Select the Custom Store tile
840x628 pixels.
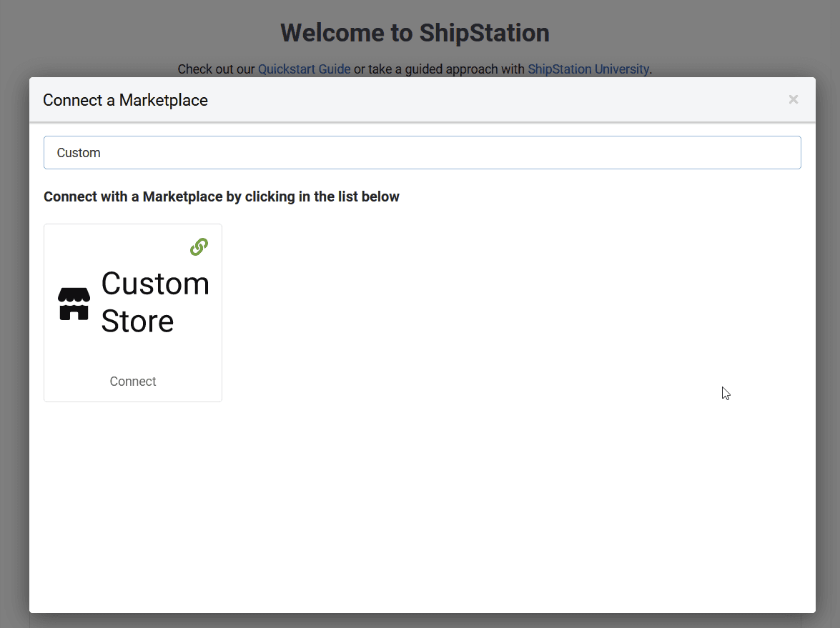click(132, 312)
